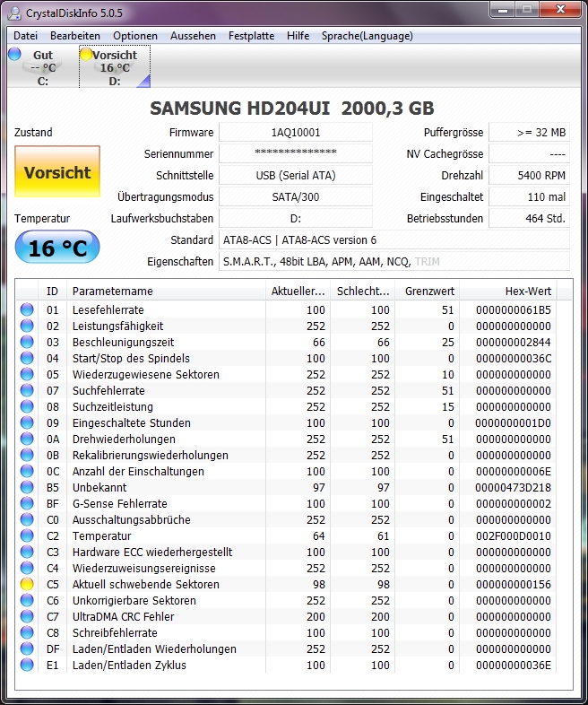Click status icon for Start/Stop des Spindels
The height and width of the screenshot is (705, 588).
27,358
